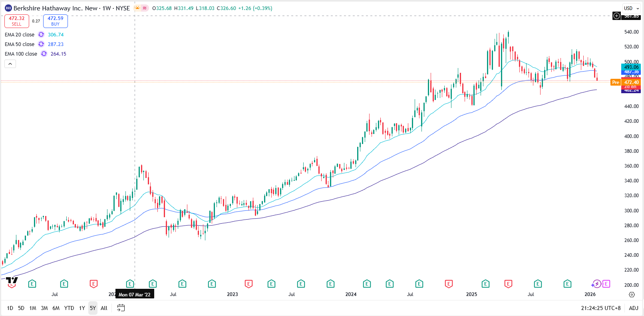Toggle the ADJ adjusted data button
644x316 pixels.
(x=634, y=308)
